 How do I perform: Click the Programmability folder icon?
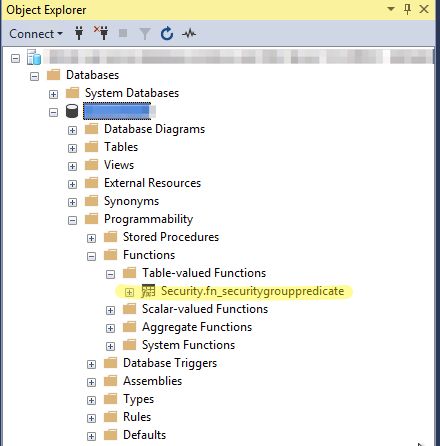click(x=91, y=219)
